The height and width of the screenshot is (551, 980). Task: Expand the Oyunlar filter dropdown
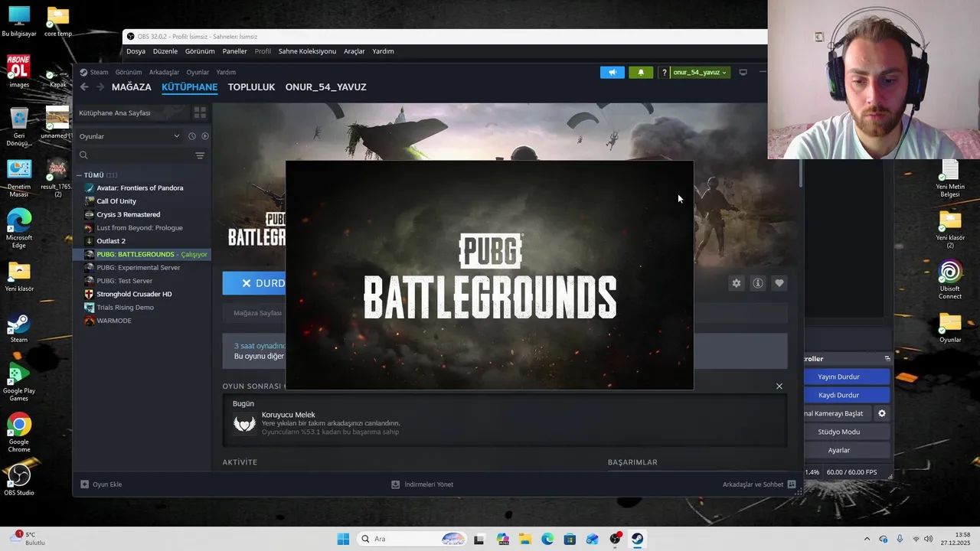pos(130,136)
